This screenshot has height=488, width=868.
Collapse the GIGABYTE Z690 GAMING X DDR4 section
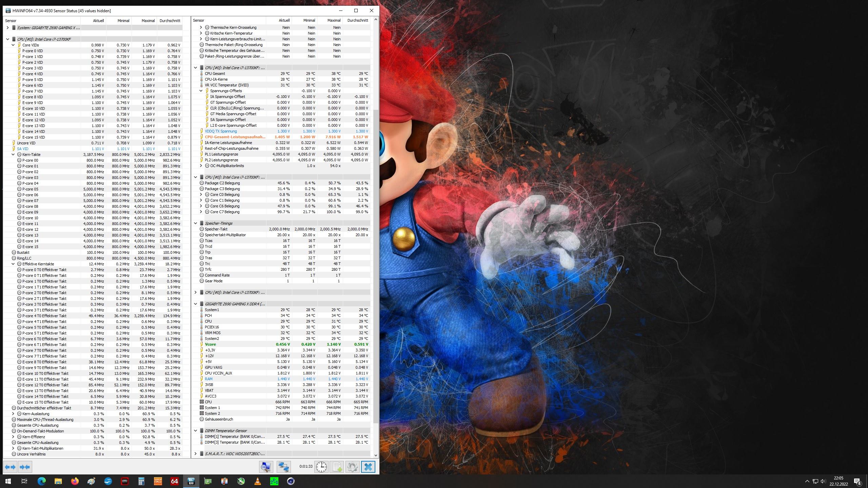coord(195,304)
